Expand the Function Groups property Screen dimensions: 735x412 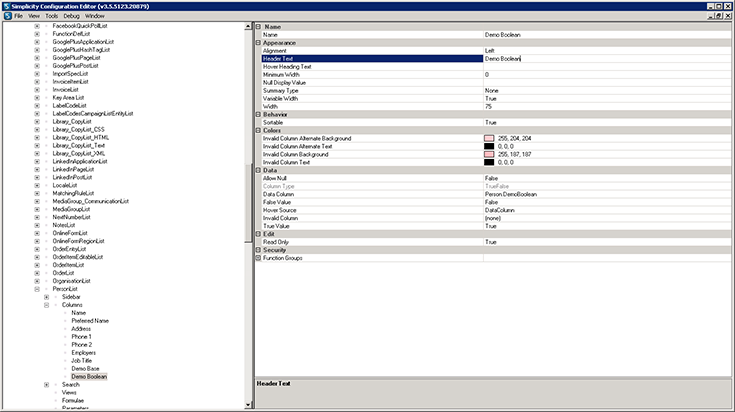coord(258,258)
